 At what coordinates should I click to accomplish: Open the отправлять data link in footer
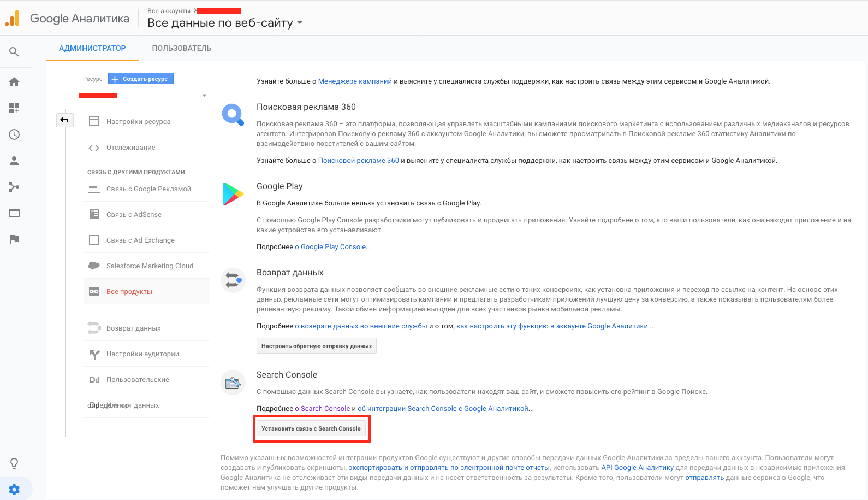click(704, 478)
